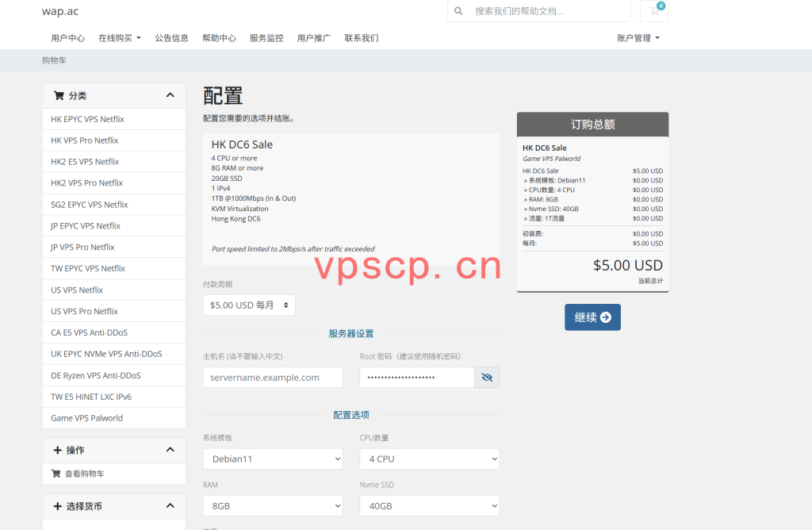Expand the 账户管理 account menu
The height and width of the screenshot is (530, 812).
(x=638, y=38)
